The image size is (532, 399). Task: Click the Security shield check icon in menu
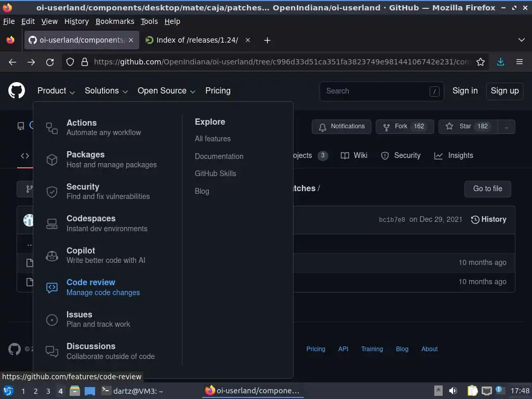tap(52, 192)
